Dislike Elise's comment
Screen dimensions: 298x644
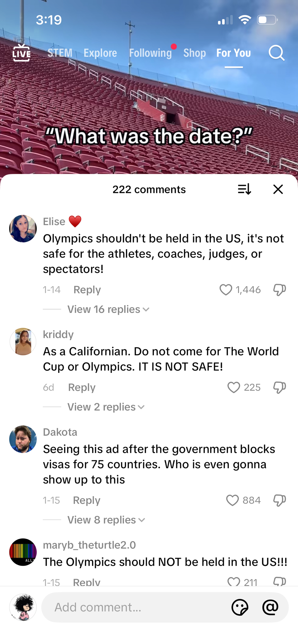click(279, 290)
